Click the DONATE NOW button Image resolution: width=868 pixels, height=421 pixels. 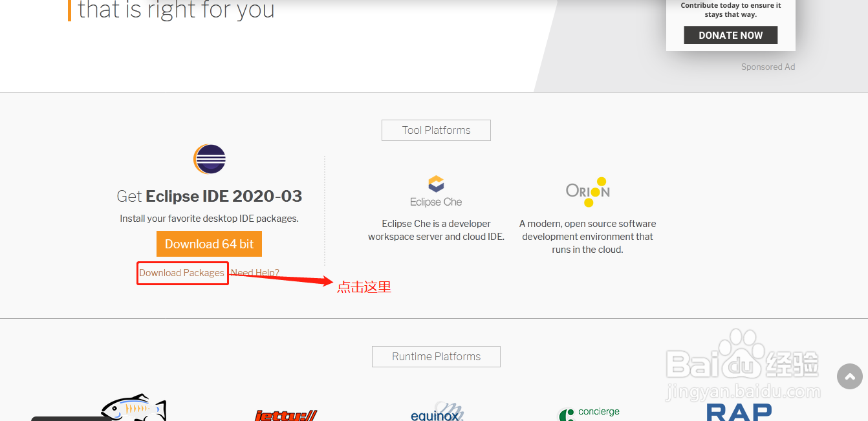click(731, 35)
